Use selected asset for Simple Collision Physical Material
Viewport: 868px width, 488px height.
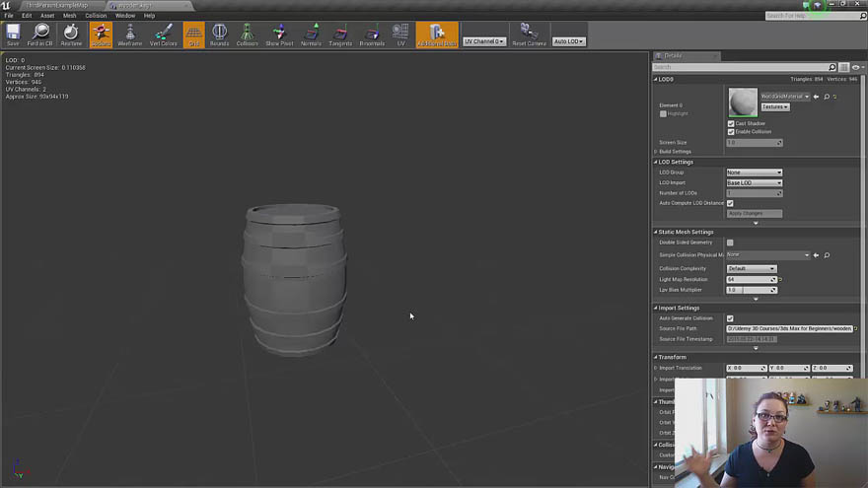[x=816, y=255]
